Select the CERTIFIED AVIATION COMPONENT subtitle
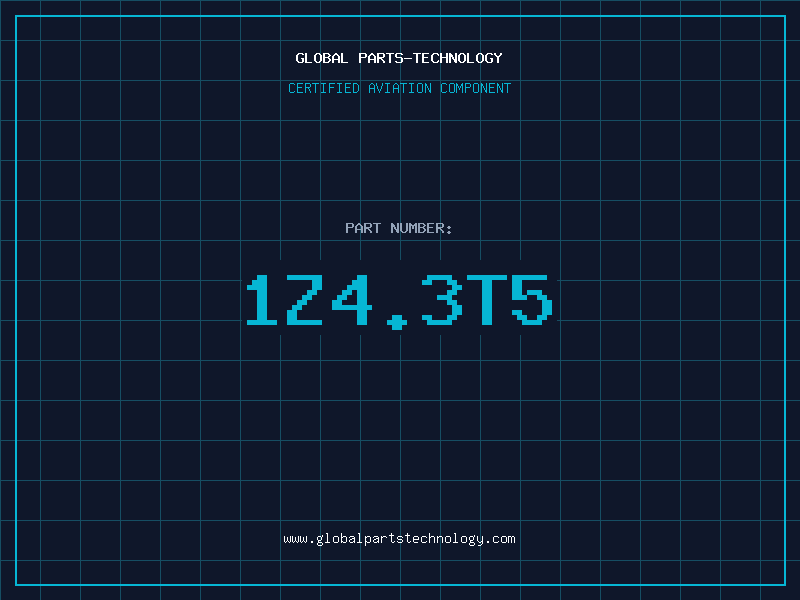 pos(399,88)
